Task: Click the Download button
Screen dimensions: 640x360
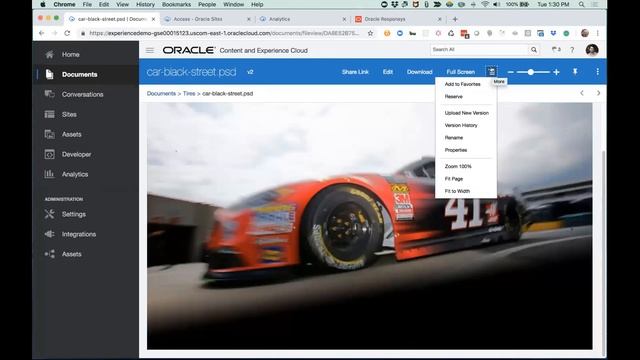Action: coord(419,72)
